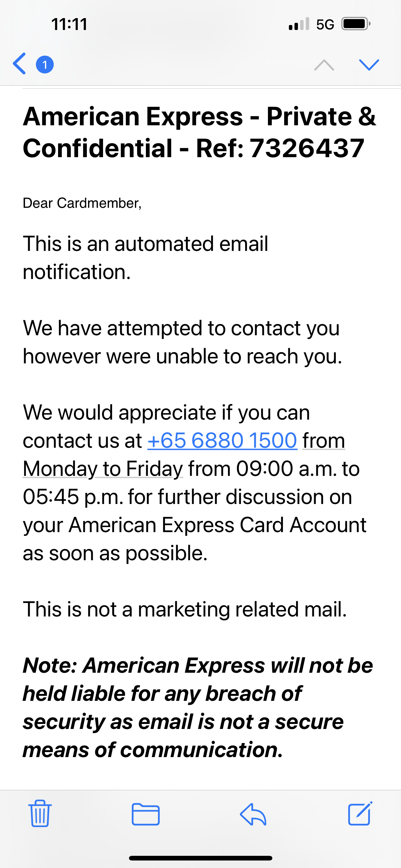Screen dimensions: 401x868
Task: Tap the unread count badge
Action: [45, 64]
